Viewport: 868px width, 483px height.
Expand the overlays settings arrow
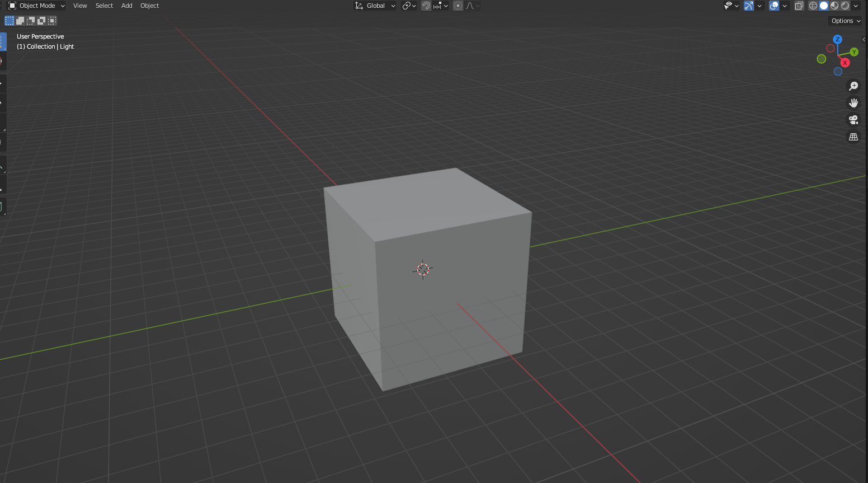click(x=785, y=6)
